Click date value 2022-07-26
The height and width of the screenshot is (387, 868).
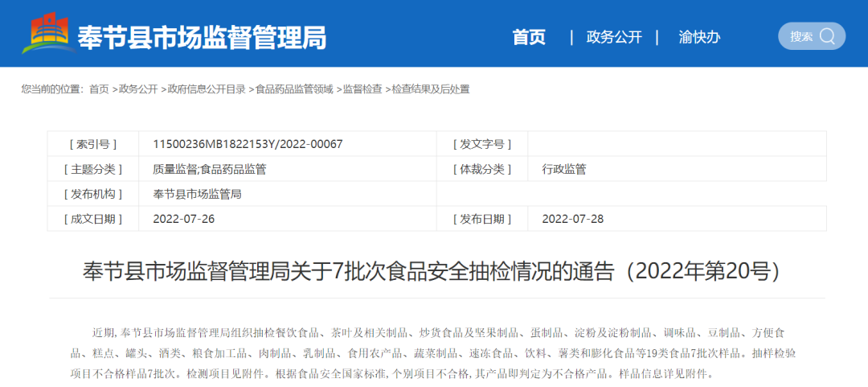coord(183,219)
